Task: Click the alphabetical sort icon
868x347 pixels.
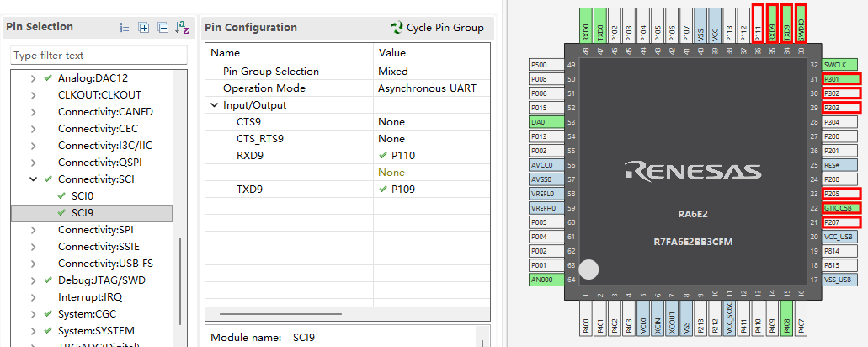Action: pos(182,28)
